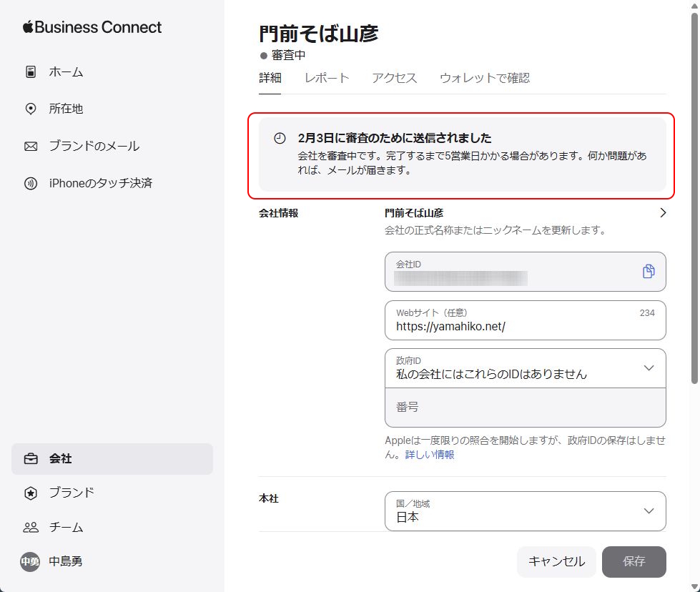
Task: Switch to the レポート tab
Action: tap(326, 78)
